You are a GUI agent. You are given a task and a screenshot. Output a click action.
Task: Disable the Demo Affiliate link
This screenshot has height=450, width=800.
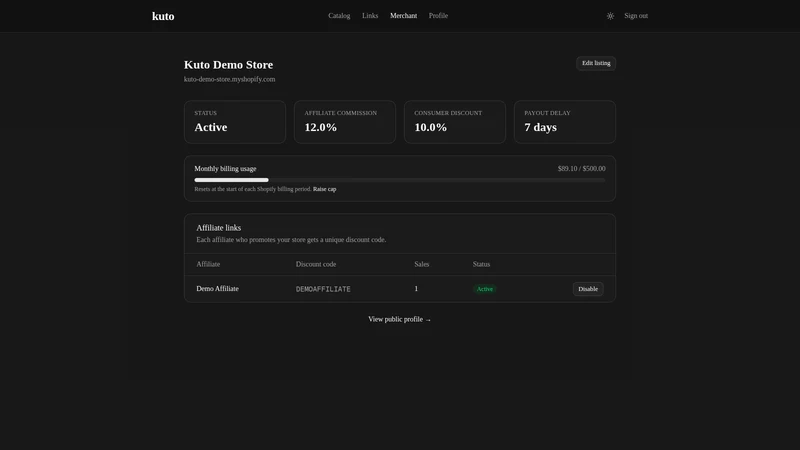point(588,289)
